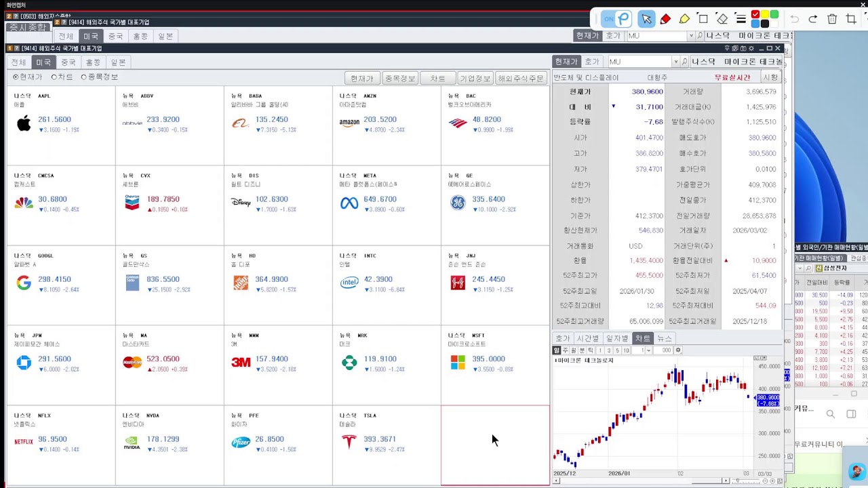Select daily 일 chart period
This screenshot has width=868, height=488.
[x=557, y=350]
